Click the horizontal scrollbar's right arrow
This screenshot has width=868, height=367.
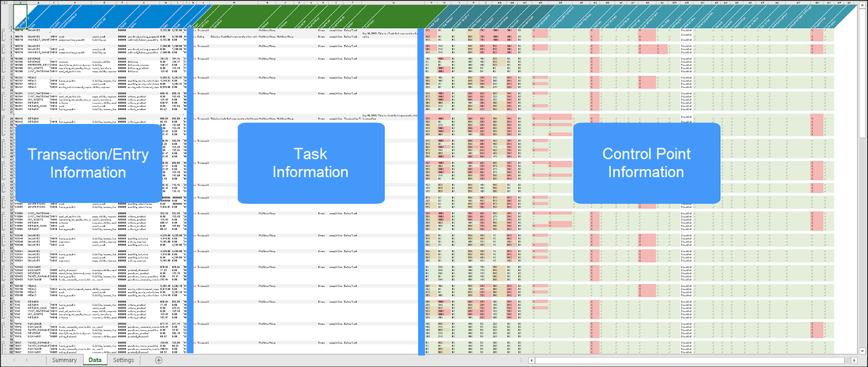854,360
